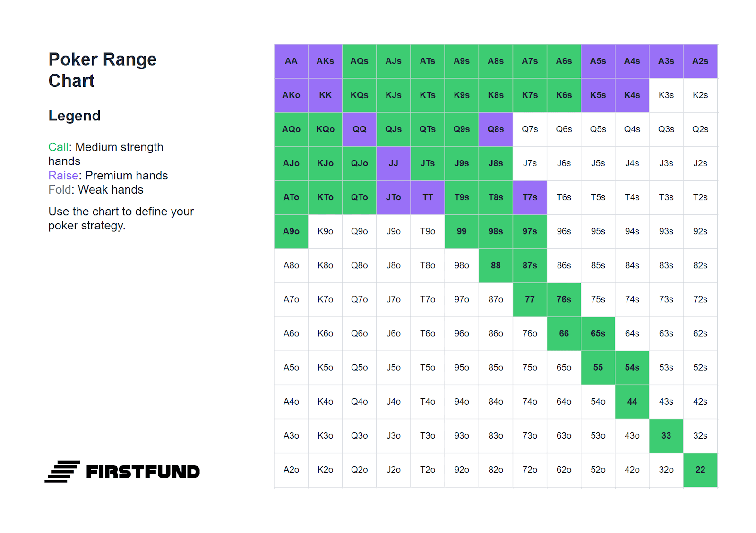Click the KK raise cell

[x=325, y=95]
